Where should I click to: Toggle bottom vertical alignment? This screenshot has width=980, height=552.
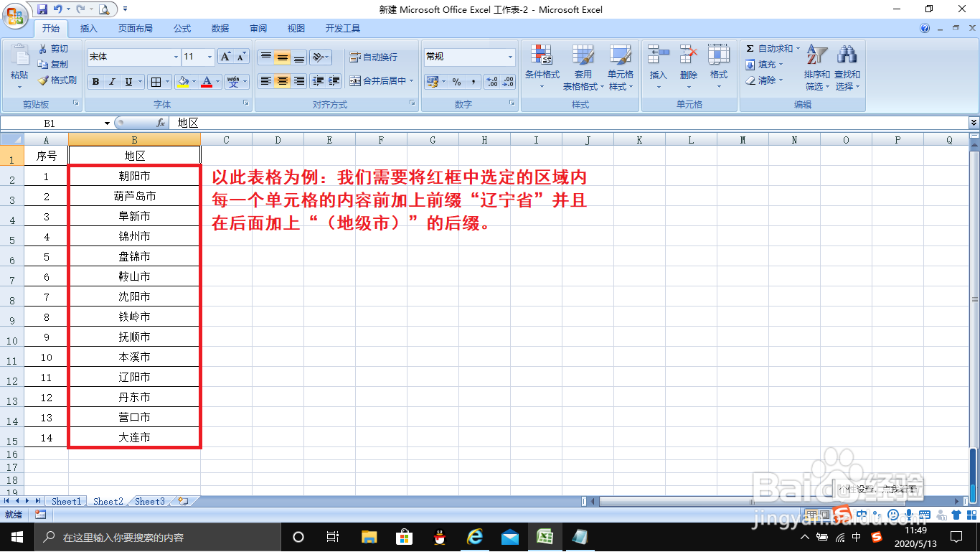(299, 57)
